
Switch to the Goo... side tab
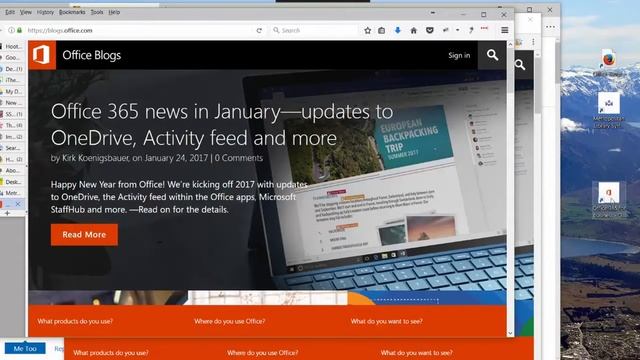coord(12,58)
